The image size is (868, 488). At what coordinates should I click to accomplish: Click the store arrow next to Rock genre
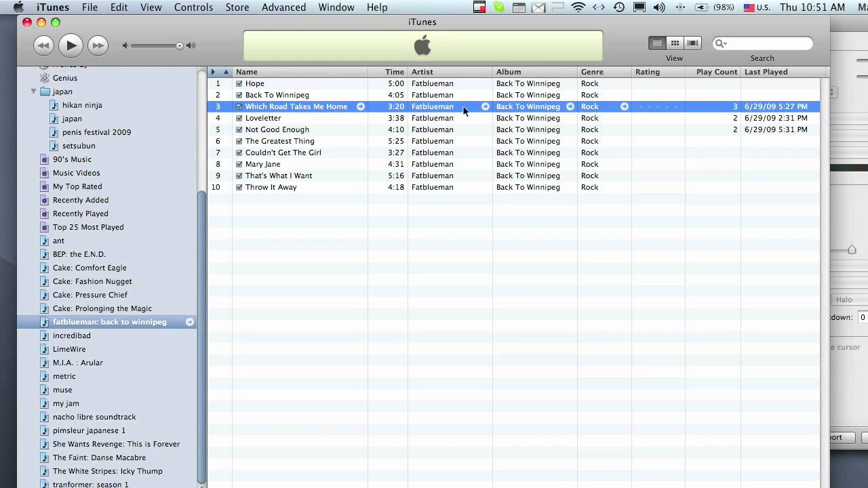tap(625, 106)
